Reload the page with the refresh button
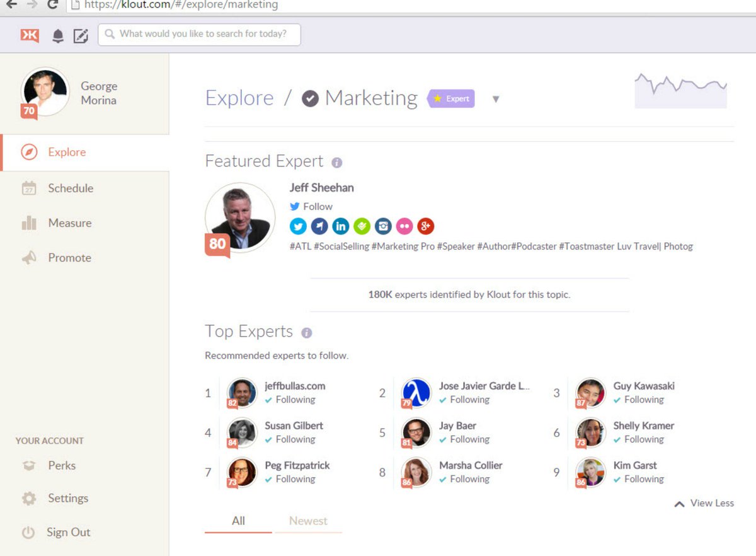This screenshot has height=556, width=756. point(52,4)
